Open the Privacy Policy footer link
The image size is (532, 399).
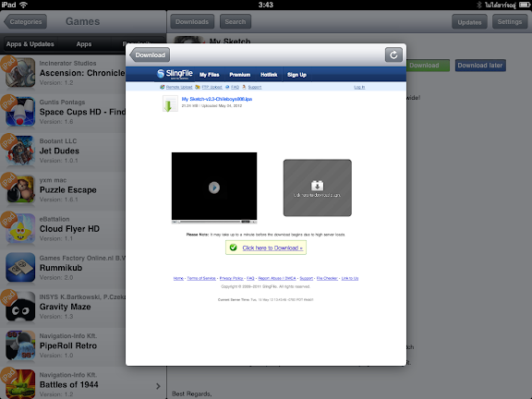[x=231, y=278]
